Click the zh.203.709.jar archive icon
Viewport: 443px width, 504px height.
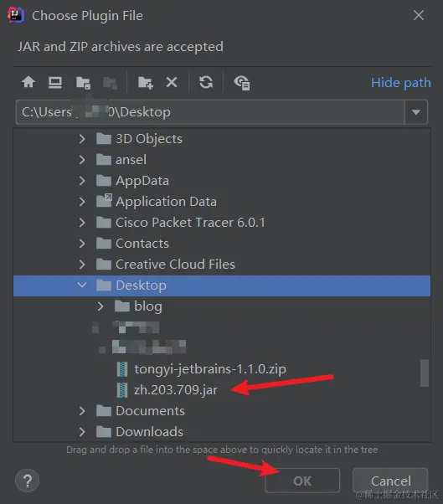click(121, 390)
